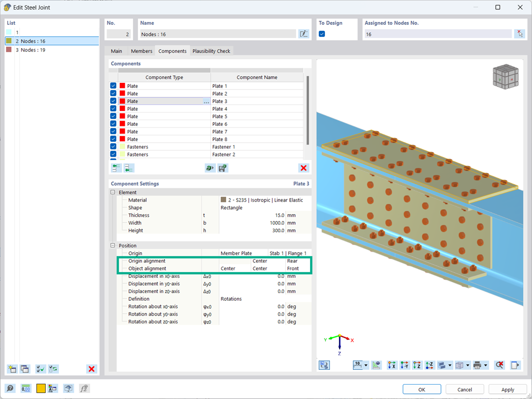Select list item 3 Nodes : 19
The image size is (532, 399).
click(53, 50)
